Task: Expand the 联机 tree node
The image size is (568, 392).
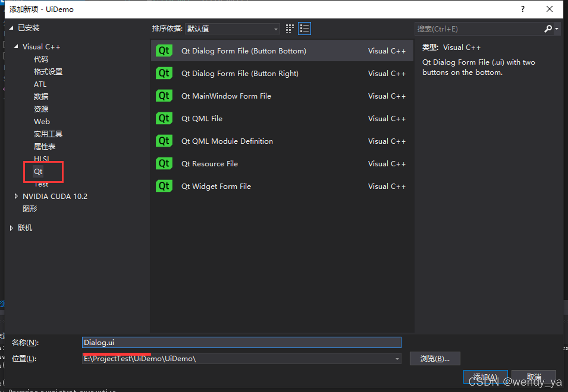Action: coord(11,228)
